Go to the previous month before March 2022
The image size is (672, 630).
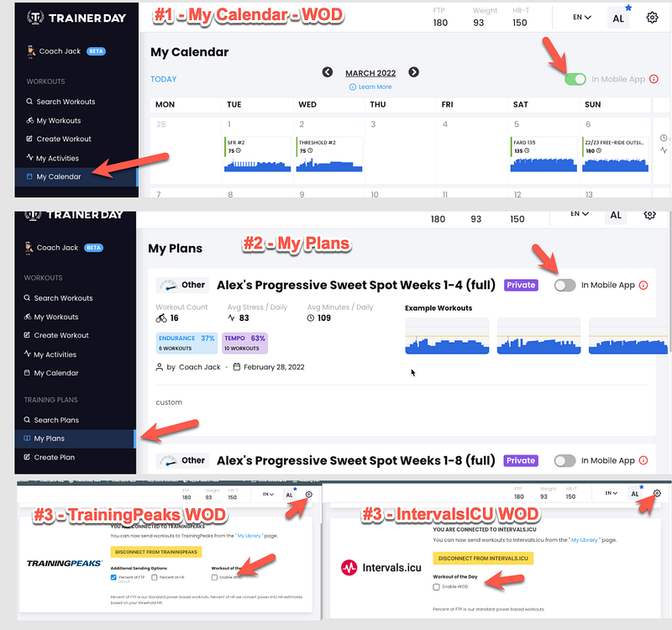[x=328, y=72]
